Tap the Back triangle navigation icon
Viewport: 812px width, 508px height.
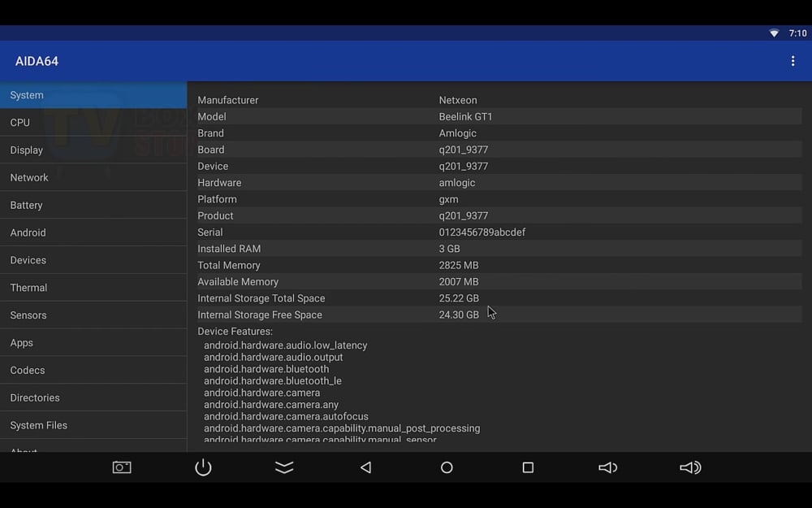pos(365,467)
